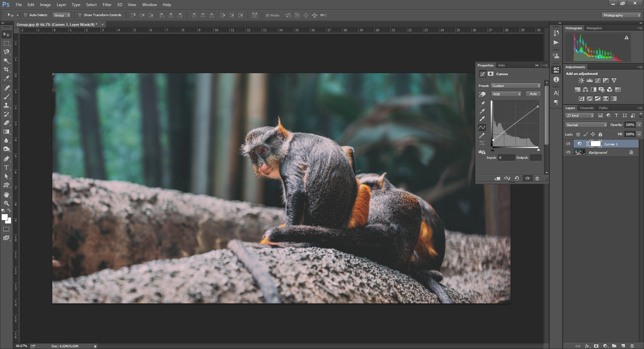
Task: Open the RGB channel dropdown
Action: (x=506, y=94)
